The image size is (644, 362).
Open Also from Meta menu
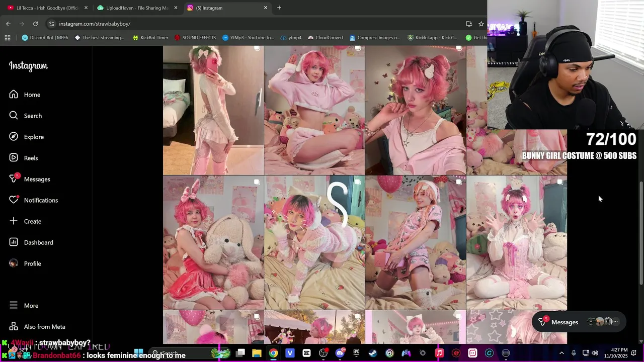(37, 327)
